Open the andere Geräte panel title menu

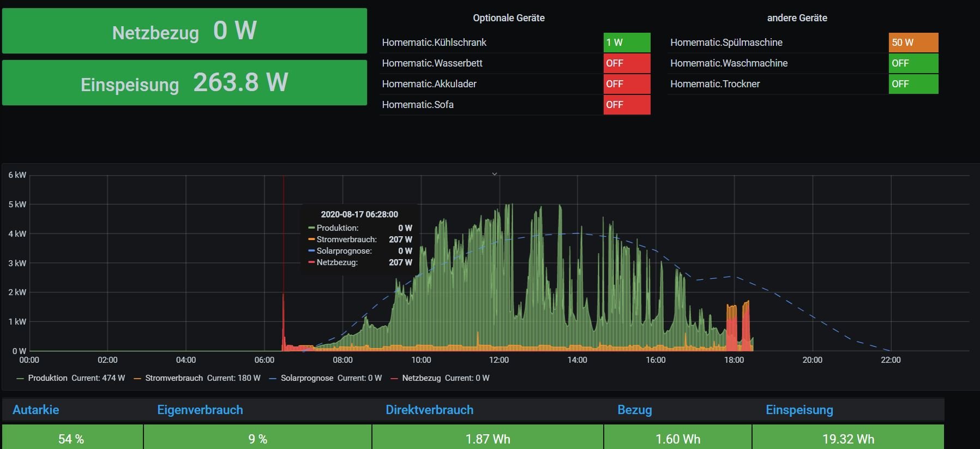click(x=797, y=18)
